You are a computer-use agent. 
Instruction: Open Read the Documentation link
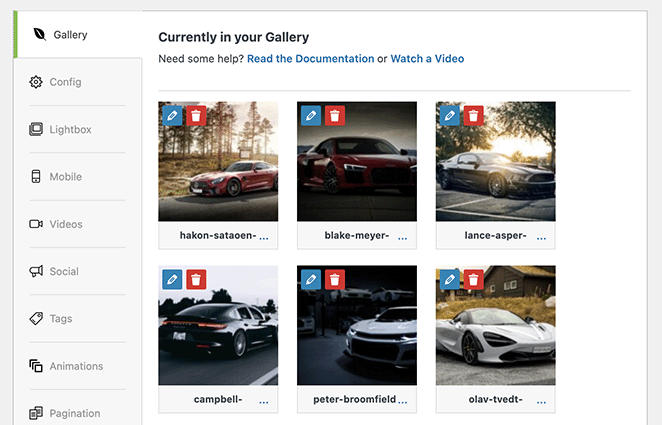310,59
